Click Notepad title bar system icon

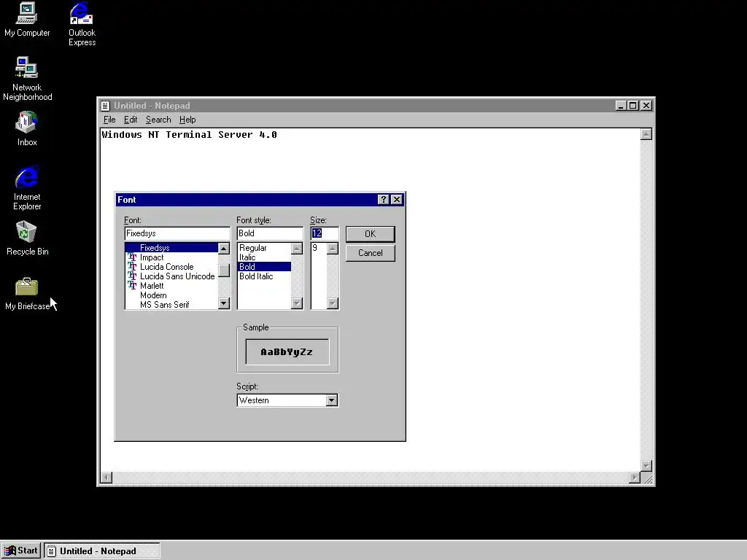click(x=105, y=106)
